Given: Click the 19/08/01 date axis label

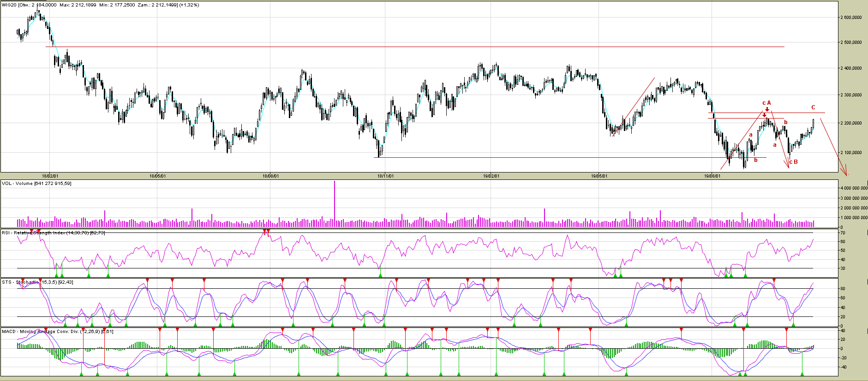Looking at the screenshot, I should 712,176.
